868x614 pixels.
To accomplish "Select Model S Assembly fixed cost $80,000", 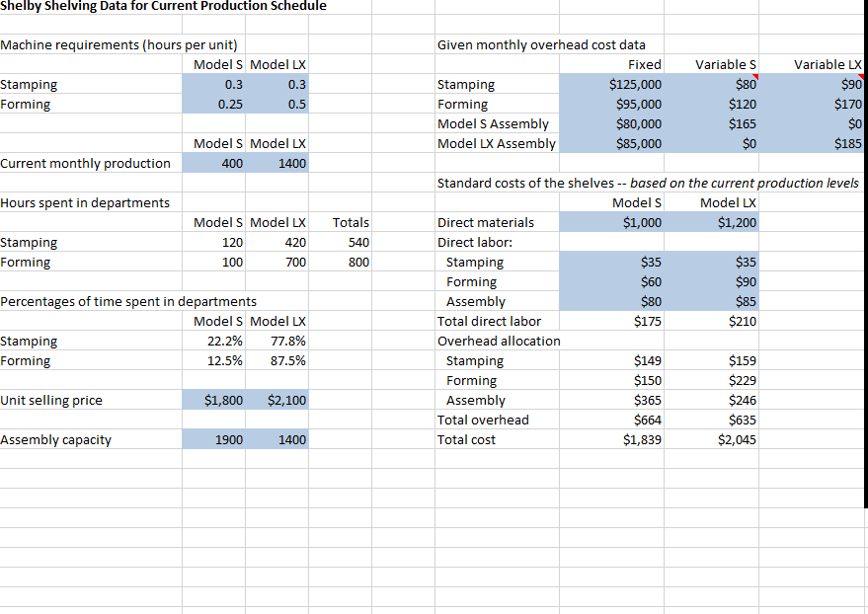I will [611, 124].
